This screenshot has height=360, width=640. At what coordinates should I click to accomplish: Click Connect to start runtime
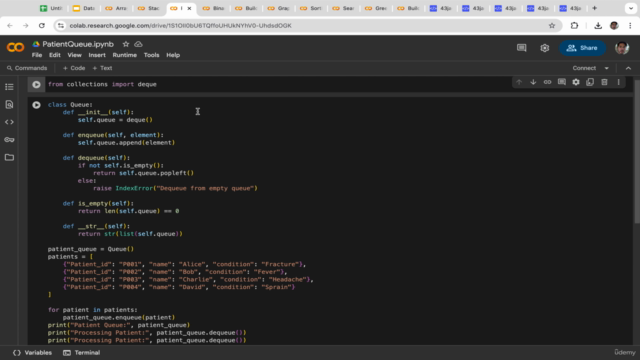(x=584, y=68)
